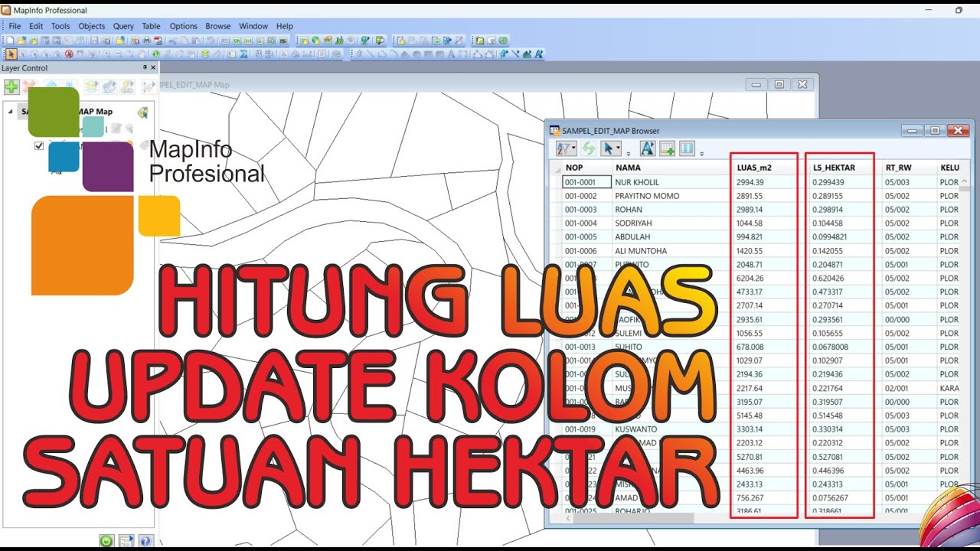Select the Text tool in drawing toolbar
The height and width of the screenshot is (551, 980).
tap(451, 54)
